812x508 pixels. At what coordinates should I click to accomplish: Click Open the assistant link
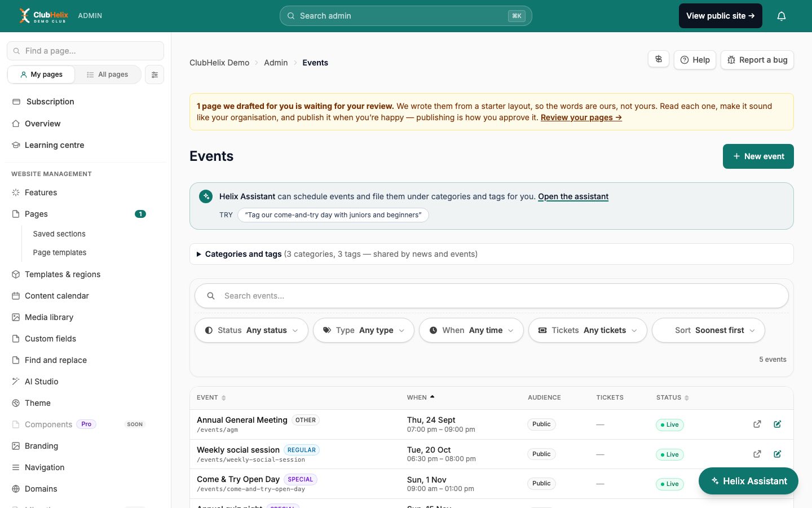pos(573,196)
